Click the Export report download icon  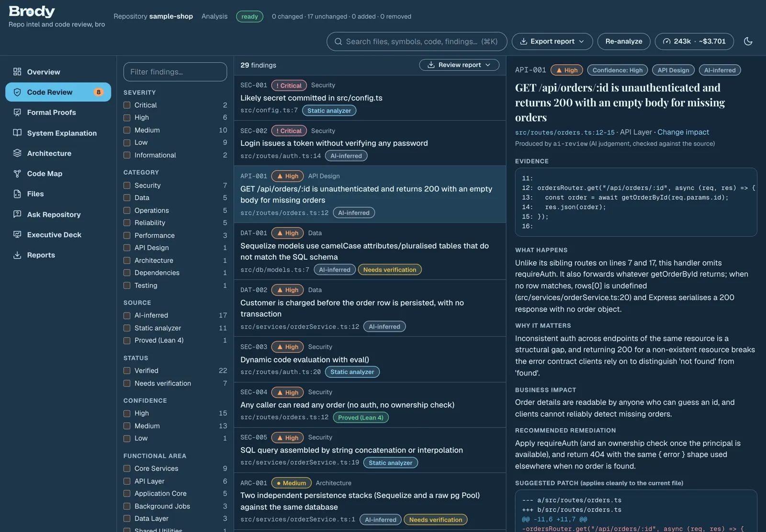click(524, 42)
